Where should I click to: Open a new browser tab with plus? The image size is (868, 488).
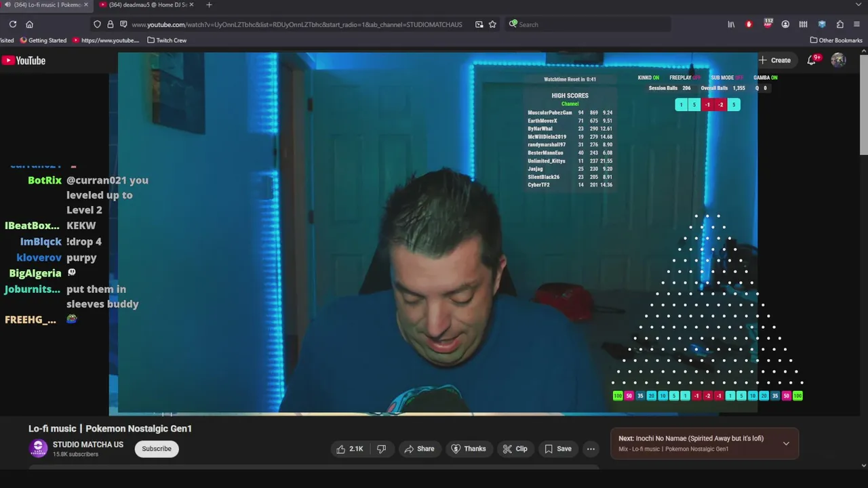(x=209, y=5)
